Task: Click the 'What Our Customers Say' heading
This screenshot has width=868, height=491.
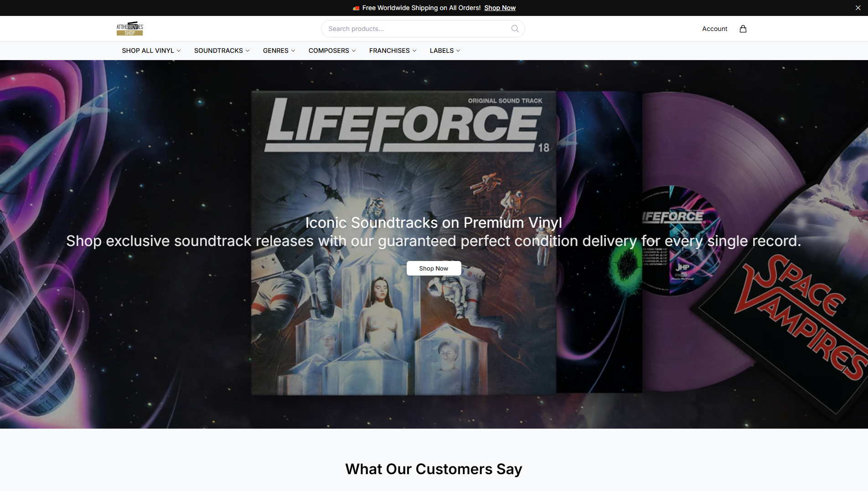Action: pyautogui.click(x=434, y=469)
